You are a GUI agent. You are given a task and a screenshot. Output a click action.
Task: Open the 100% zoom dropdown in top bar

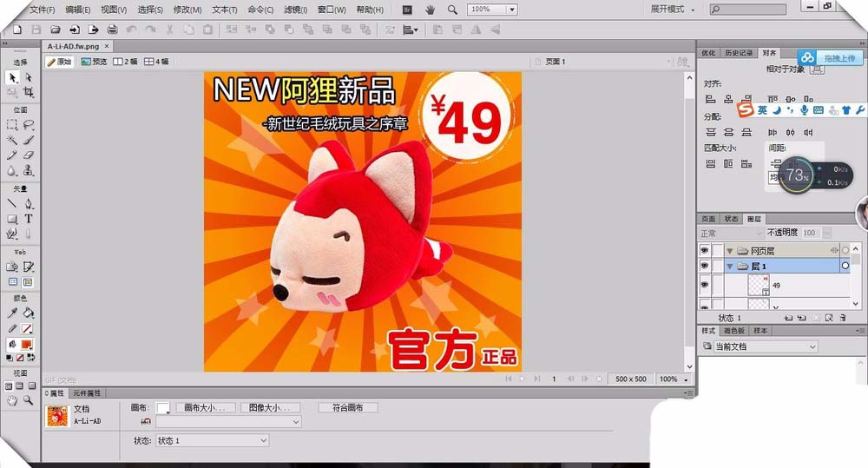coord(511,10)
